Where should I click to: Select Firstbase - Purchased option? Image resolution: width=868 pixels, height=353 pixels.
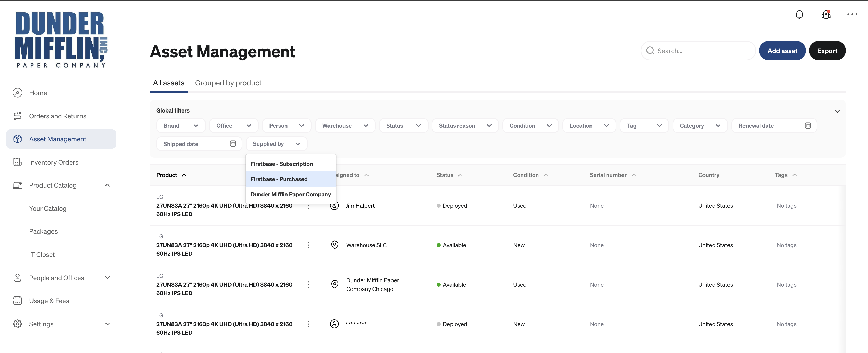point(291,179)
